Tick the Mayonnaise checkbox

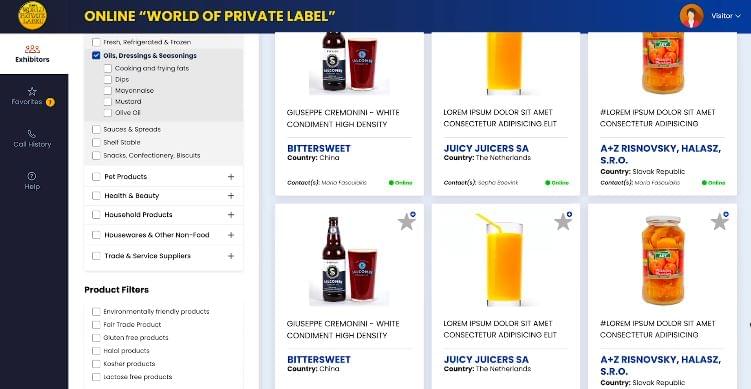point(108,91)
